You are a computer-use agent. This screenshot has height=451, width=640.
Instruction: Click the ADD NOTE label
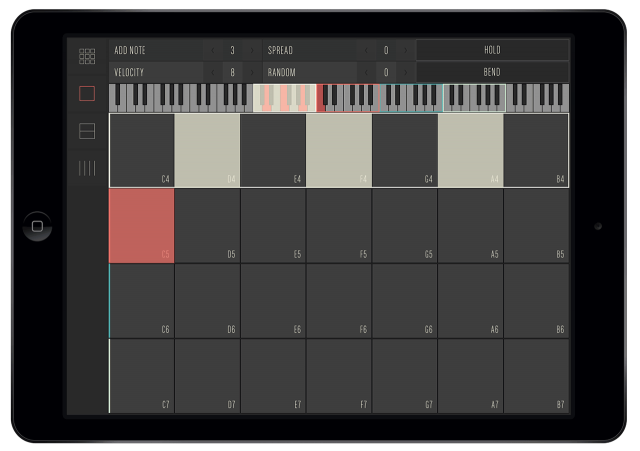coord(130,50)
